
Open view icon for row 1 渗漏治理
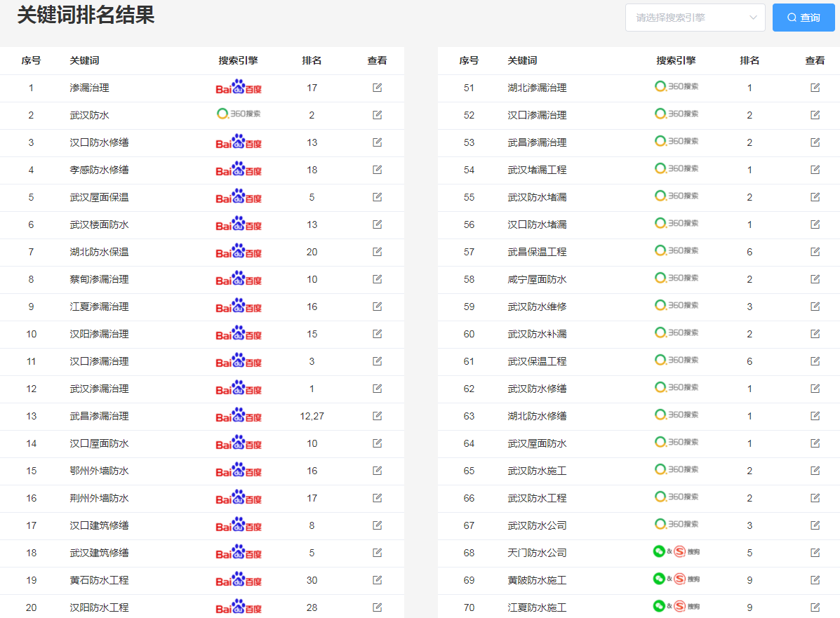377,87
